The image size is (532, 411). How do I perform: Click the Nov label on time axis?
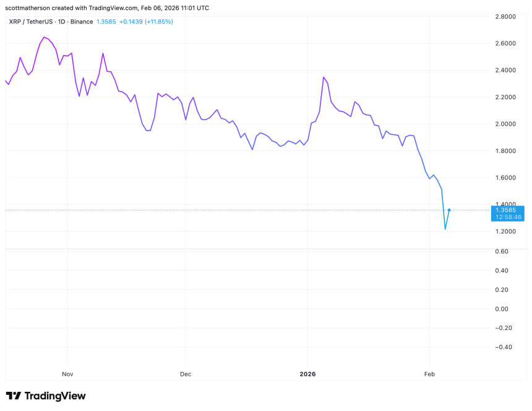point(68,374)
